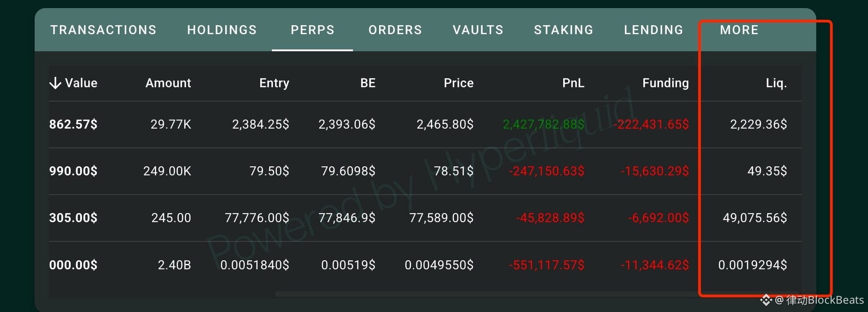Open the VAULTS tab
868x312 pixels.
pos(478,30)
